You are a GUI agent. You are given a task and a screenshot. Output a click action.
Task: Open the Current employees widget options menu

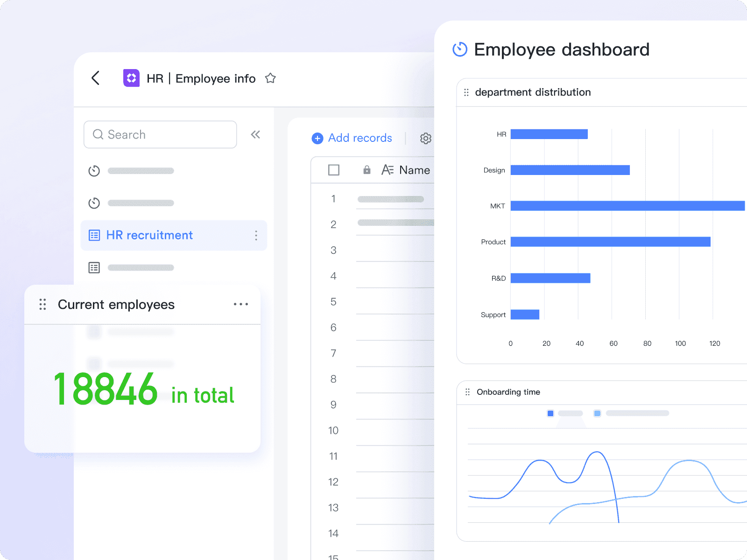(x=241, y=304)
